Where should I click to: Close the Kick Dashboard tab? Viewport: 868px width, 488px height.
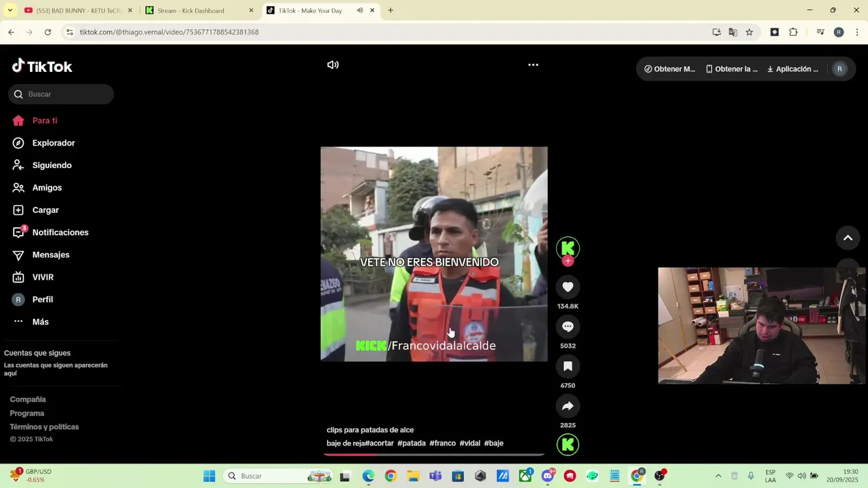[251, 11]
